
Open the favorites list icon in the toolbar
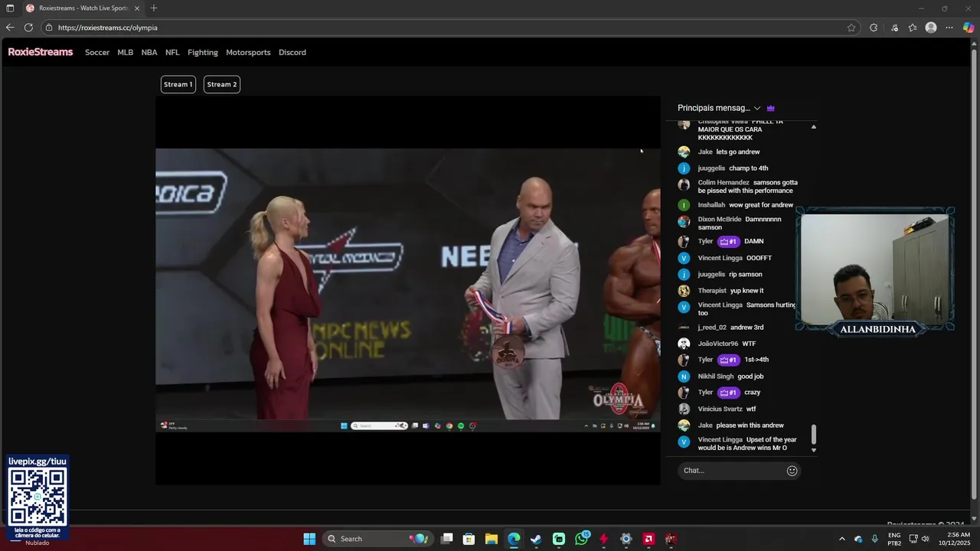point(913,28)
